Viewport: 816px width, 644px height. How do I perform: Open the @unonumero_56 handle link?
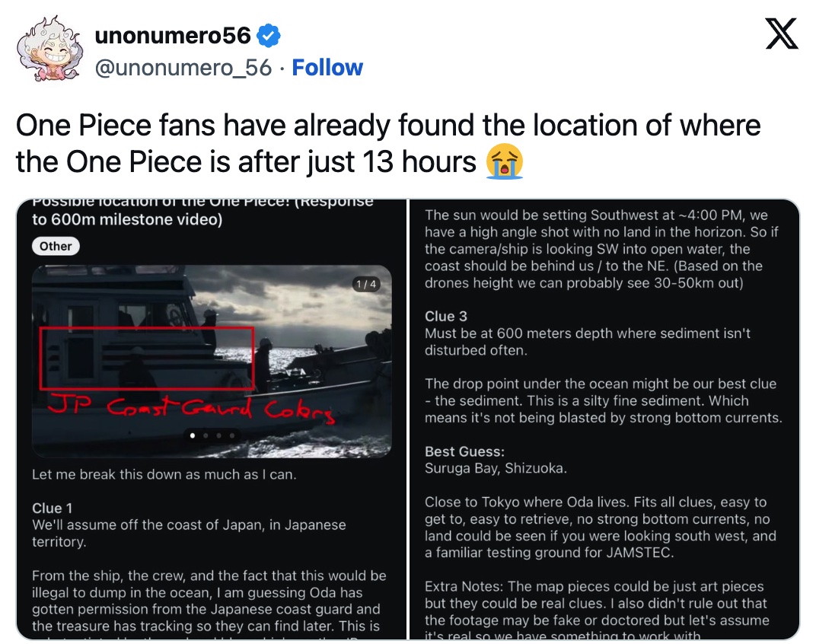183,68
